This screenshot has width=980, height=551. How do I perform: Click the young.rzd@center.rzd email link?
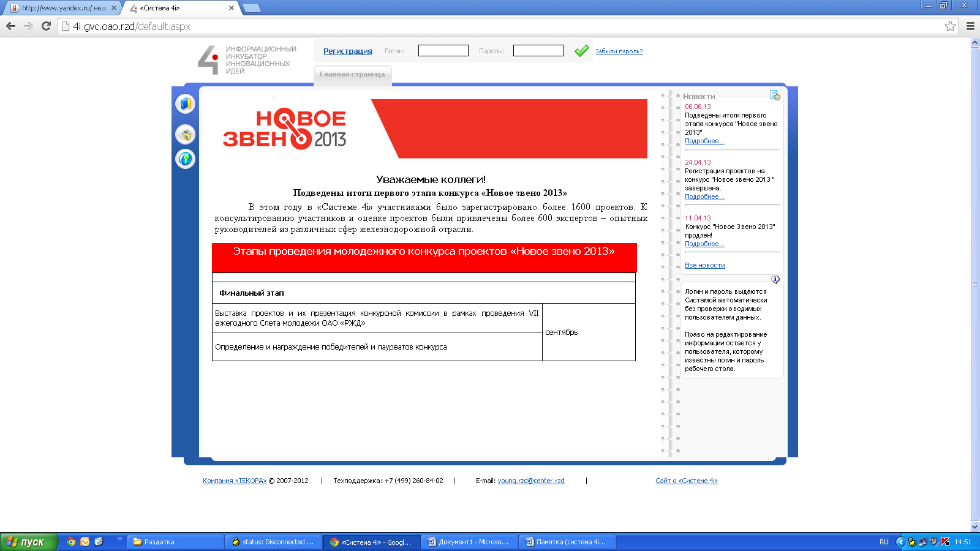pyautogui.click(x=531, y=481)
